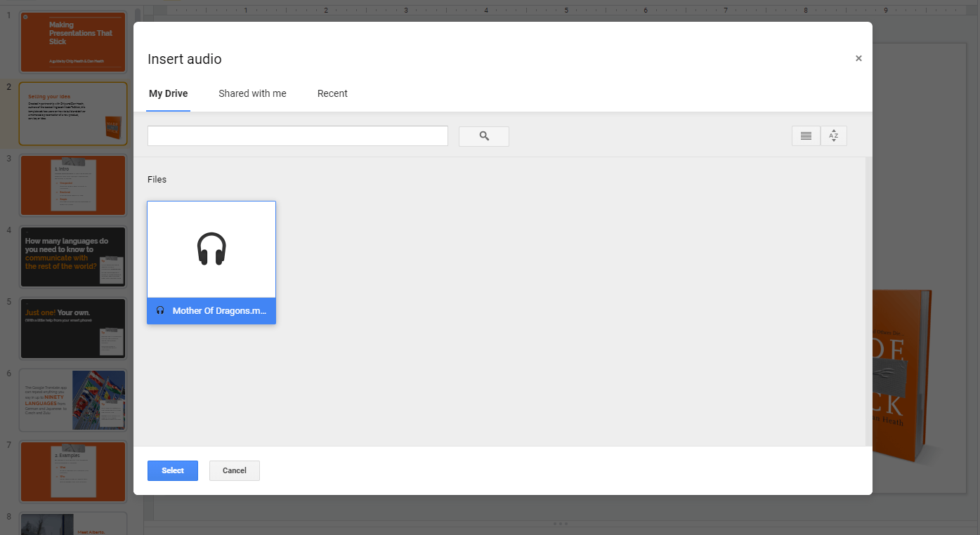Sort audio files with the A-Z icon

833,136
